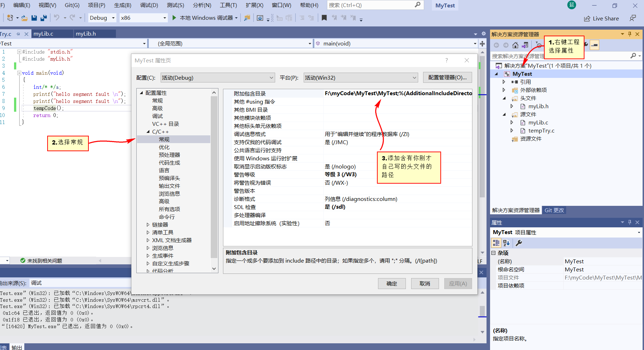This screenshot has width=644, height=350.
Task: Click the Undo arrow icon
Action: coord(56,17)
